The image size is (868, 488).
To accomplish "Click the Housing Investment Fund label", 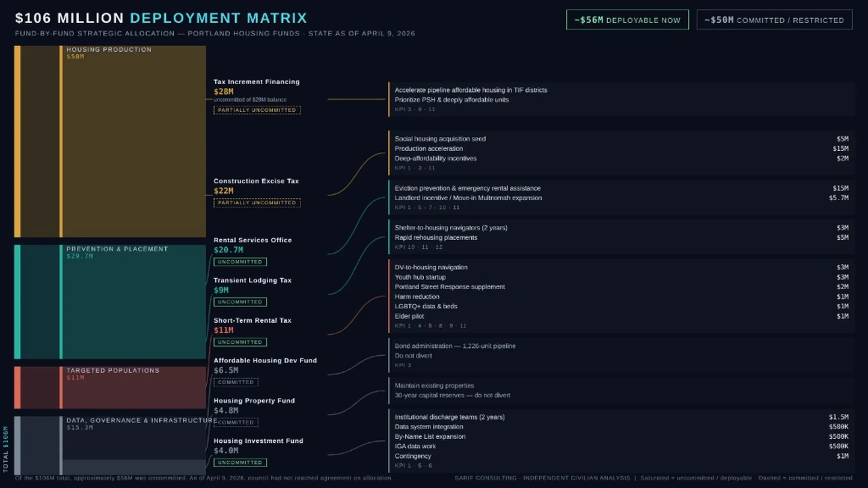I will click(x=259, y=441).
